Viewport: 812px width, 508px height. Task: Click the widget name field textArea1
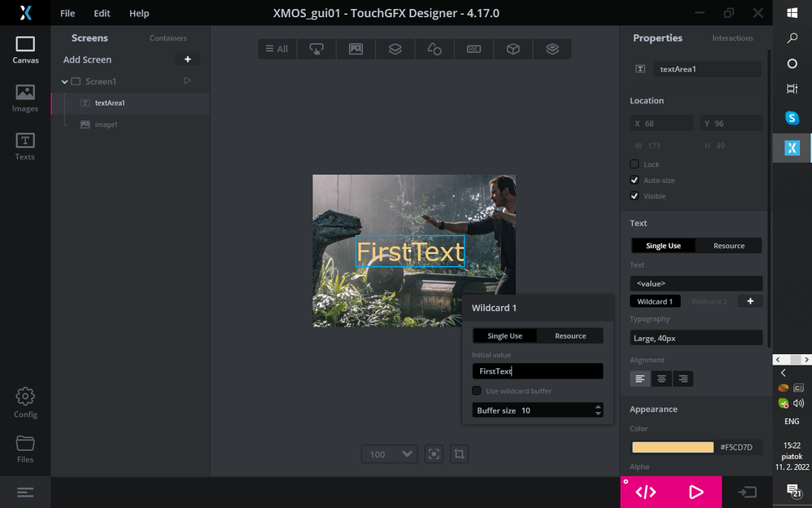pyautogui.click(x=707, y=69)
